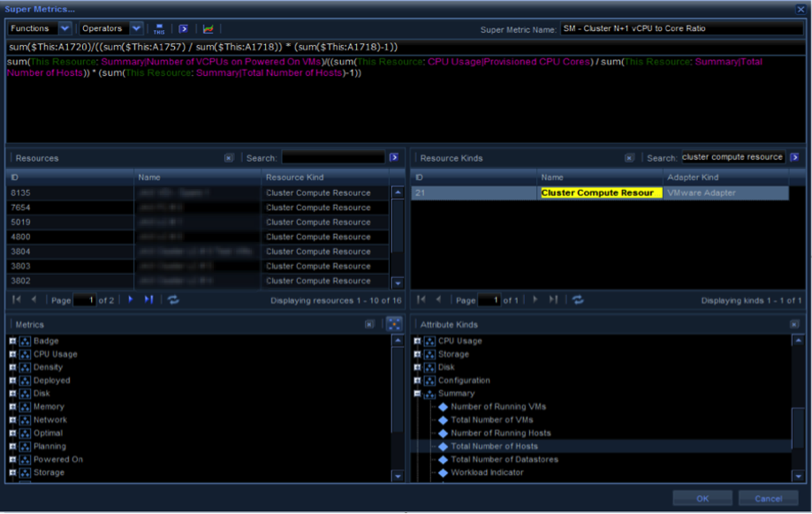812x514 pixels.
Task: Select Total Number of Hosts attribute
Action: [494, 447]
